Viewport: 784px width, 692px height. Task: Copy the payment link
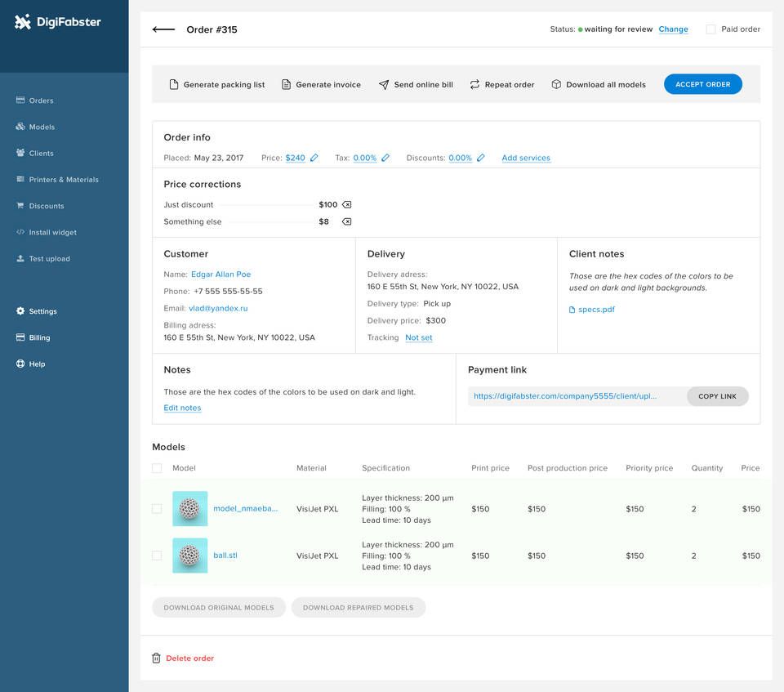pos(717,396)
